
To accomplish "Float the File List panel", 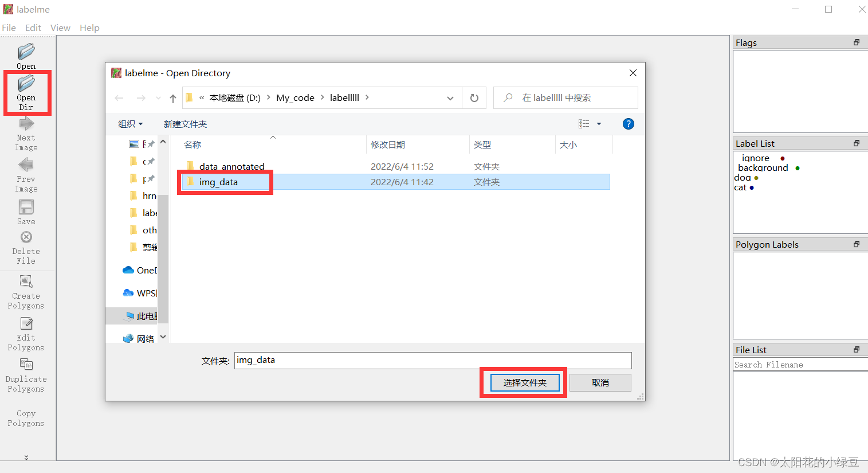I will coord(857,350).
